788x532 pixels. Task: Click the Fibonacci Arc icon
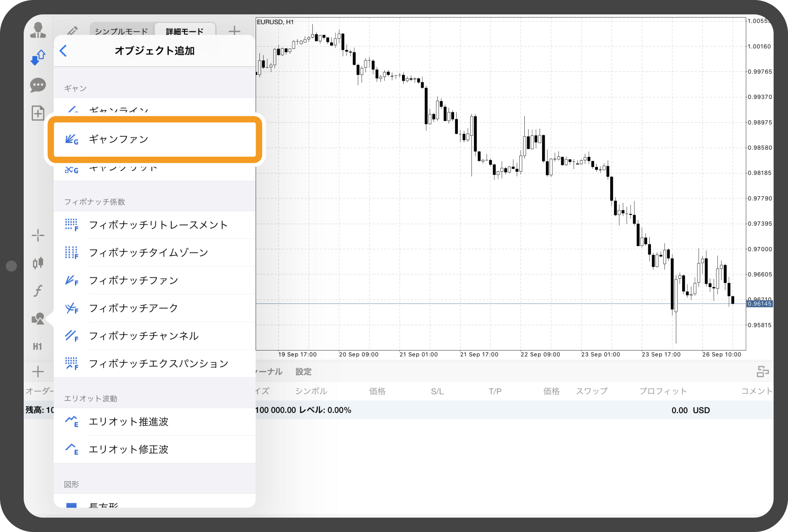point(72,308)
